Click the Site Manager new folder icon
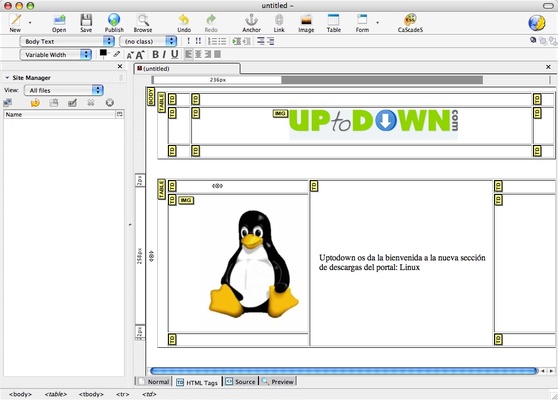The width and height of the screenshot is (558, 400). tap(54, 103)
